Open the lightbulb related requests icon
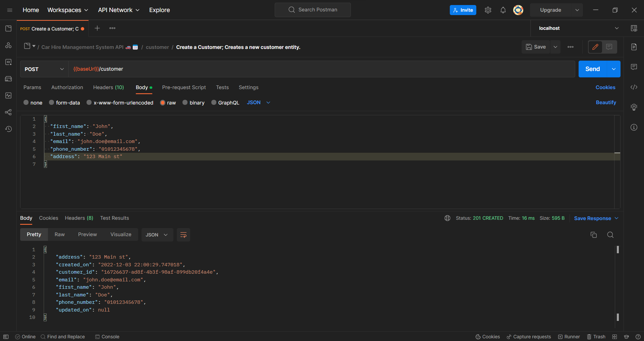 634,107
